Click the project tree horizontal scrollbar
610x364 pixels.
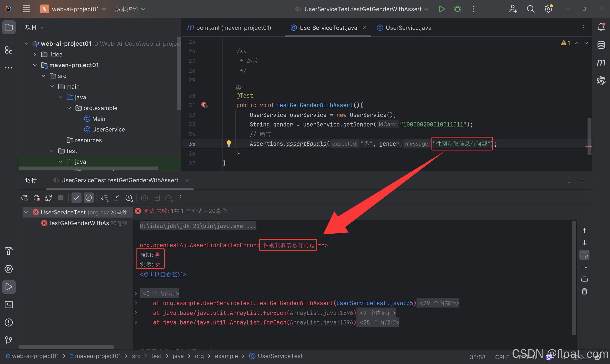[x=88, y=168]
